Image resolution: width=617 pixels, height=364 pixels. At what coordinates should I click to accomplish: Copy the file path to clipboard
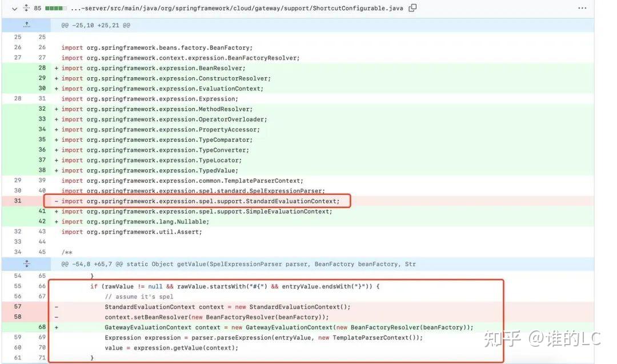click(412, 8)
